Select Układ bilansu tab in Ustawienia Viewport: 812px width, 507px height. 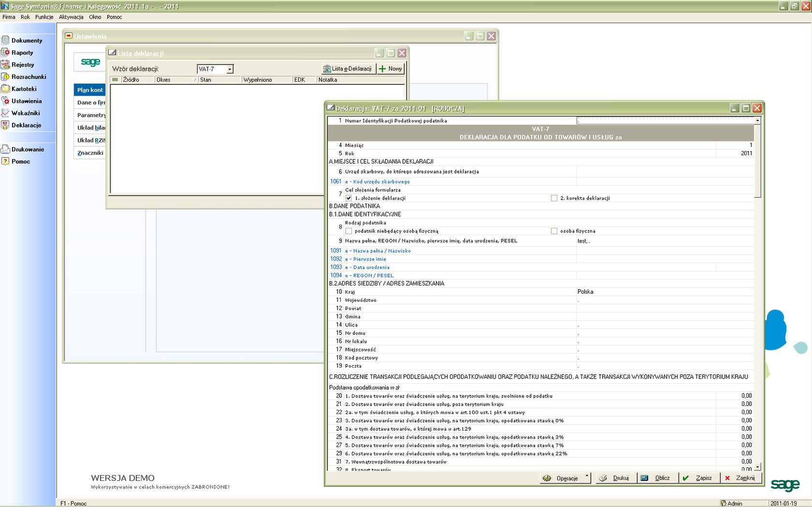tap(90, 127)
